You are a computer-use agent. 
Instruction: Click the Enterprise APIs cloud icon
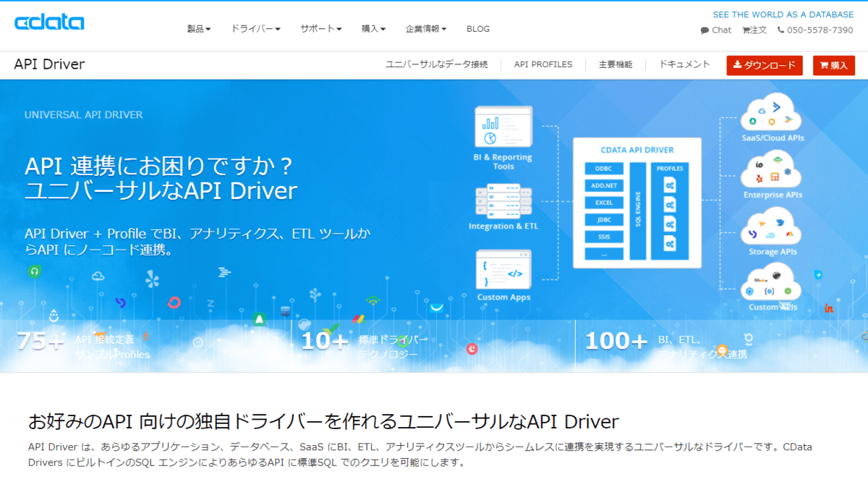pyautogui.click(x=772, y=170)
